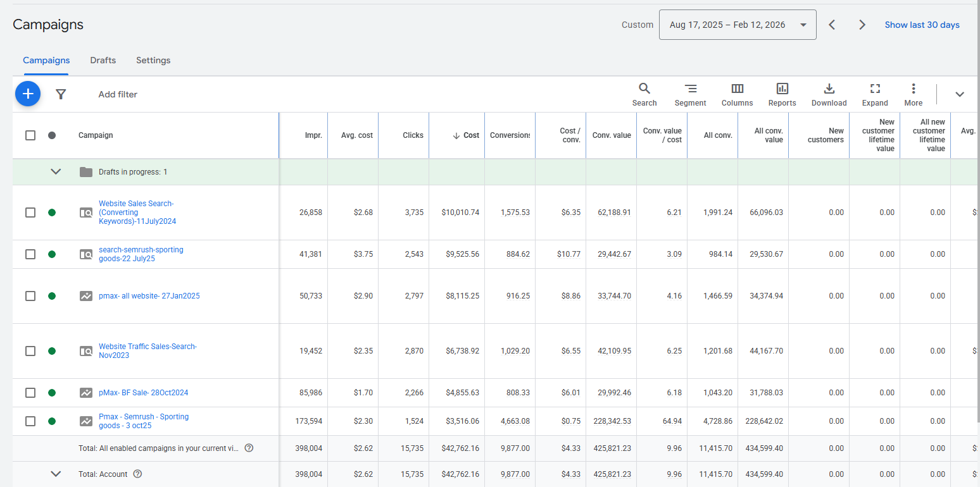Tick the pMax- BF Sale- 28Oct2024 checkbox

pos(30,393)
